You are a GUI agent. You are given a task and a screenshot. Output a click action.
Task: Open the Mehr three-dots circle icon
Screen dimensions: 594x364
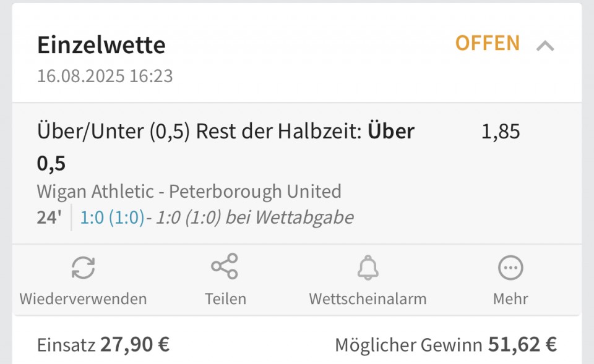510,268
